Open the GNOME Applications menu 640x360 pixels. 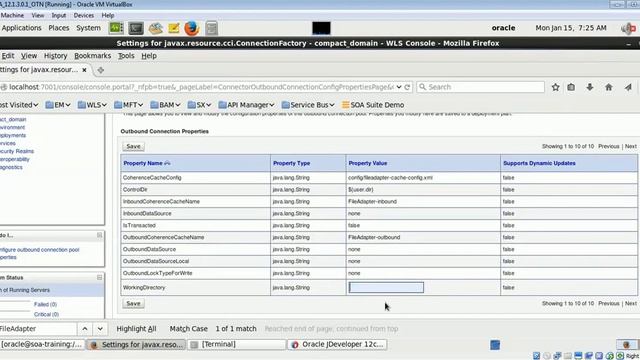tap(21, 28)
